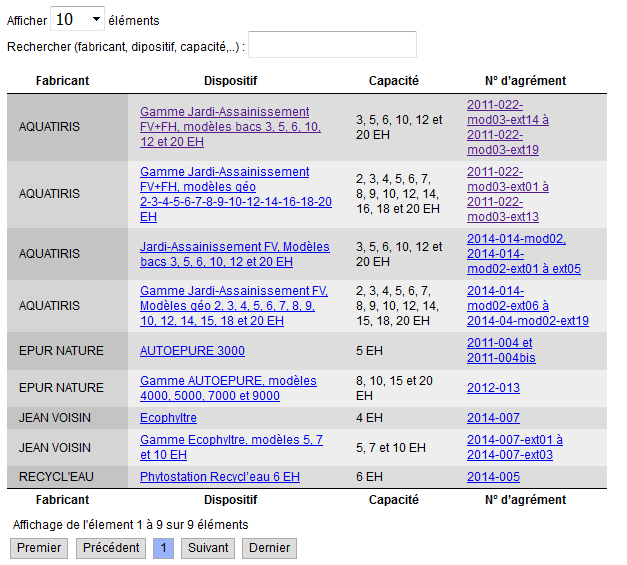This screenshot has height=565, width=627.
Task: Sort by N° d'agrément top header
Action: 525,81
